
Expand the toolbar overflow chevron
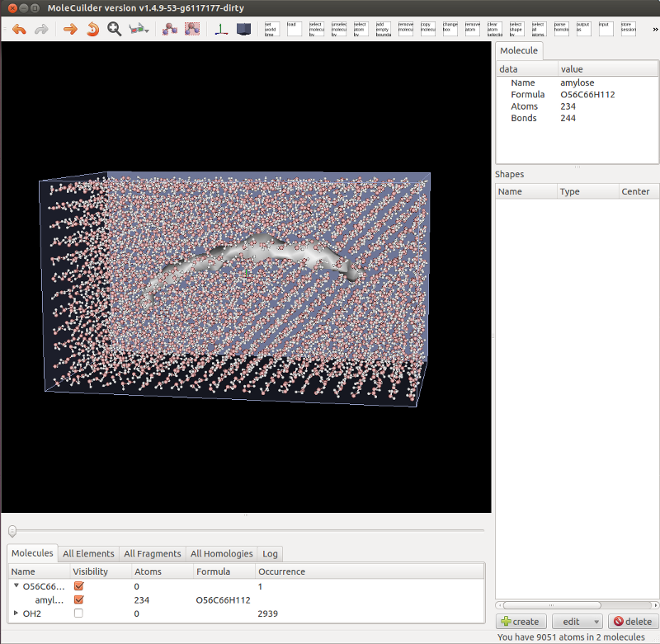[x=655, y=30]
